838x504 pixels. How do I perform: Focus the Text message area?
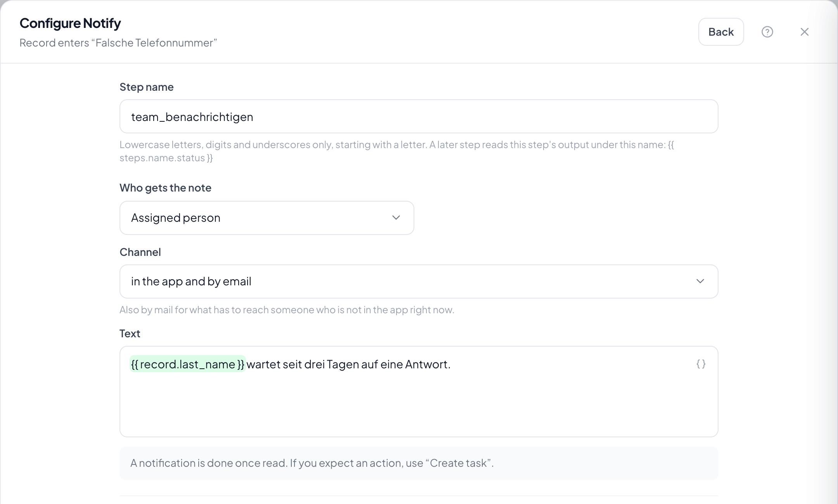tap(419, 392)
